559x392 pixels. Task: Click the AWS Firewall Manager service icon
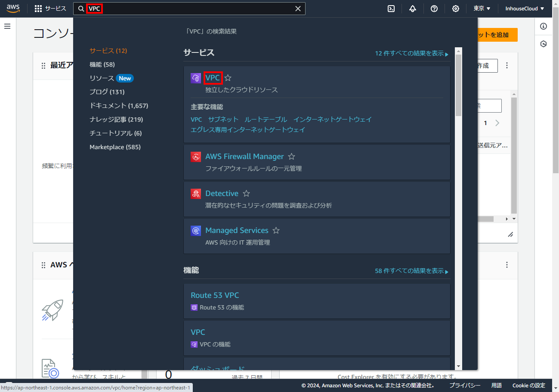(196, 157)
